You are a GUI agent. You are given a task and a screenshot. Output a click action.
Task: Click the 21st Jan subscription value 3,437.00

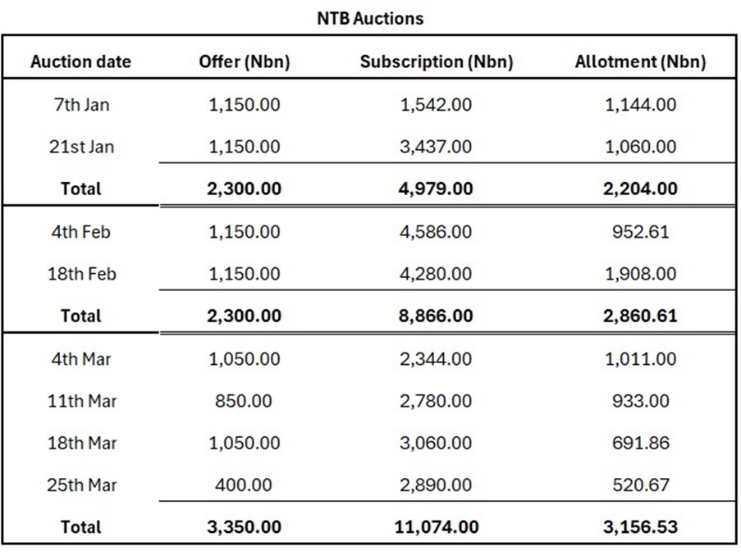(x=435, y=147)
